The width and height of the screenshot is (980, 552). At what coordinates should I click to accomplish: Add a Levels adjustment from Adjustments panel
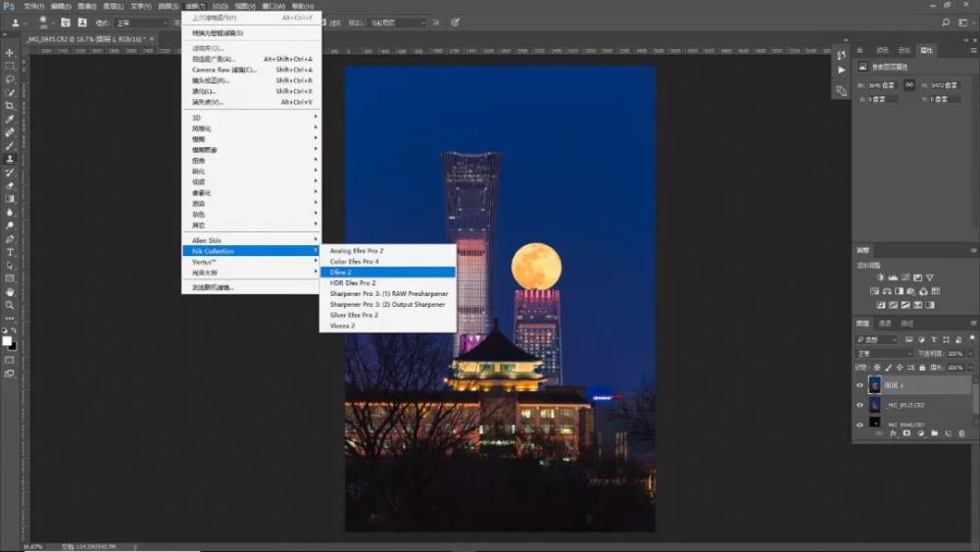click(x=893, y=277)
